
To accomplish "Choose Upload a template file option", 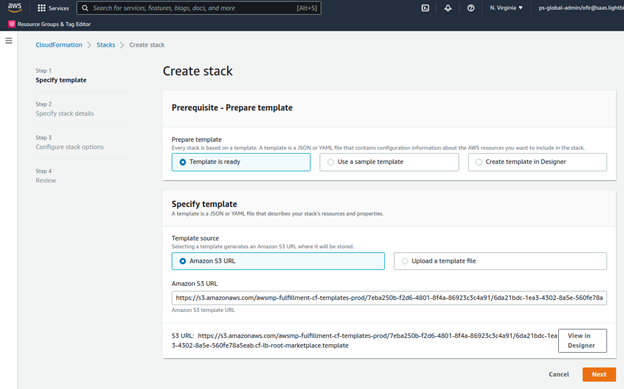I will pyautogui.click(x=500, y=261).
